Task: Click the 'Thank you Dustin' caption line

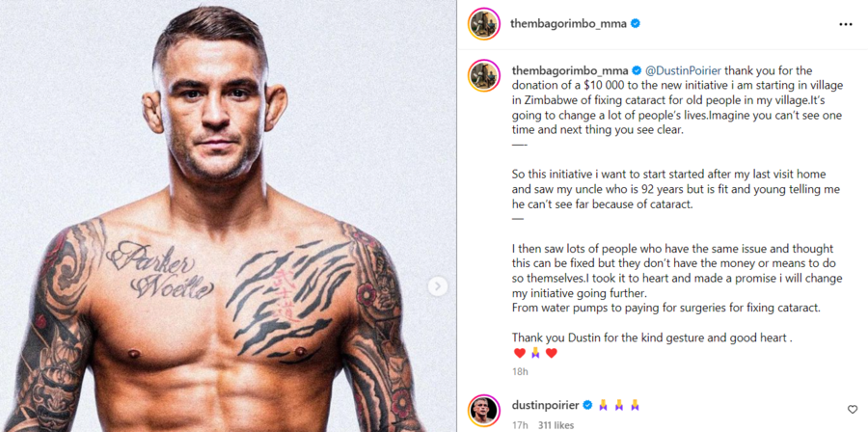Action: pos(652,337)
